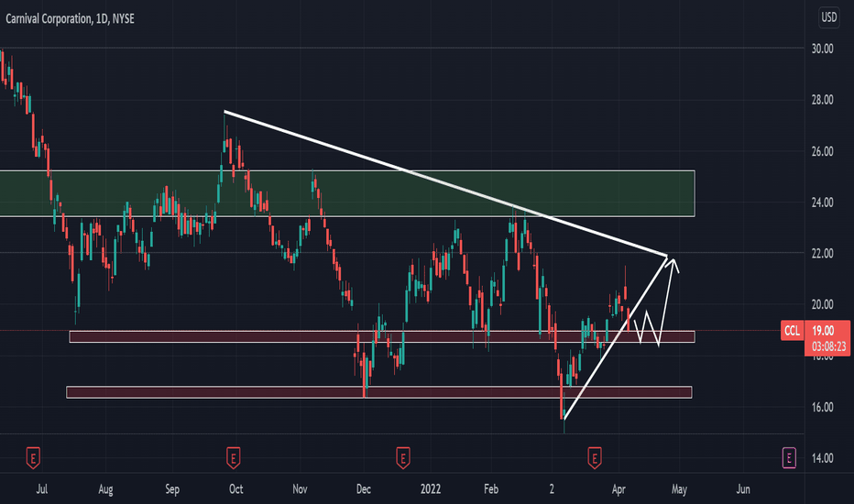
Task: Select the lower red support zone rectangle
Action: tap(379, 392)
